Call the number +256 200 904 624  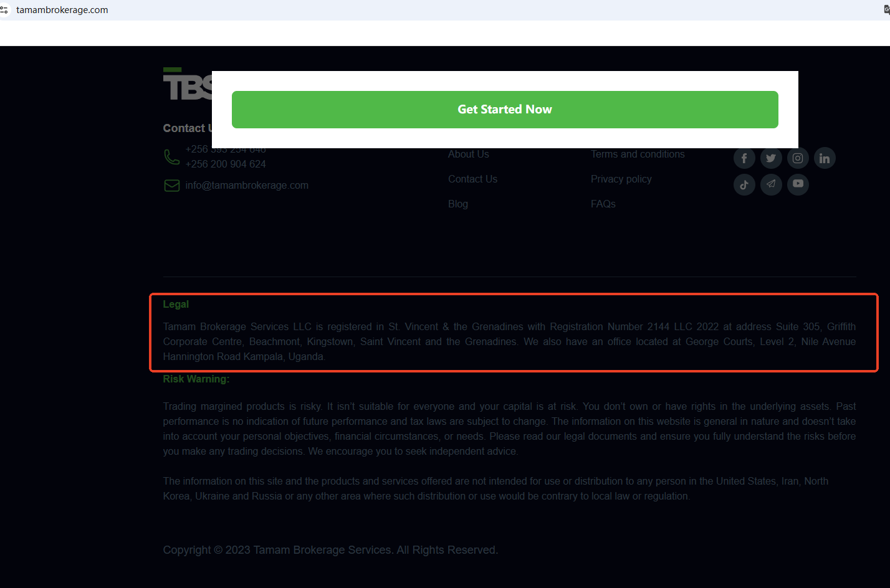[226, 164]
